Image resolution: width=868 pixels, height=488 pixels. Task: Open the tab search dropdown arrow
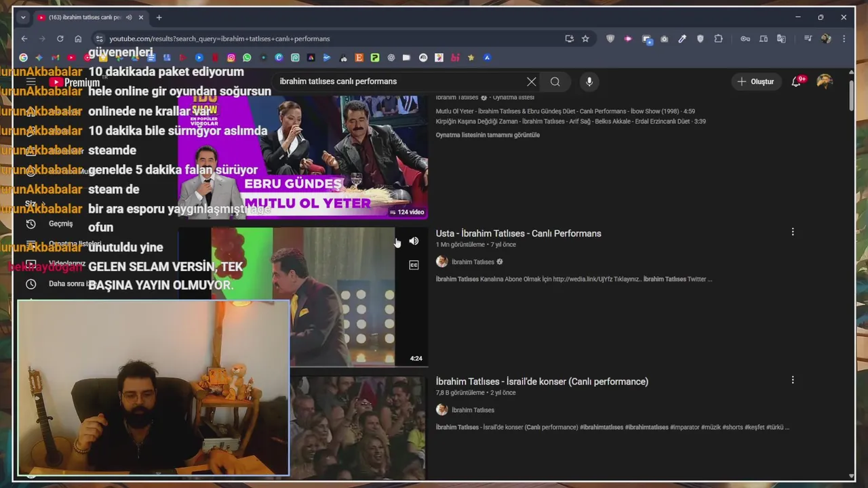pyautogui.click(x=23, y=17)
